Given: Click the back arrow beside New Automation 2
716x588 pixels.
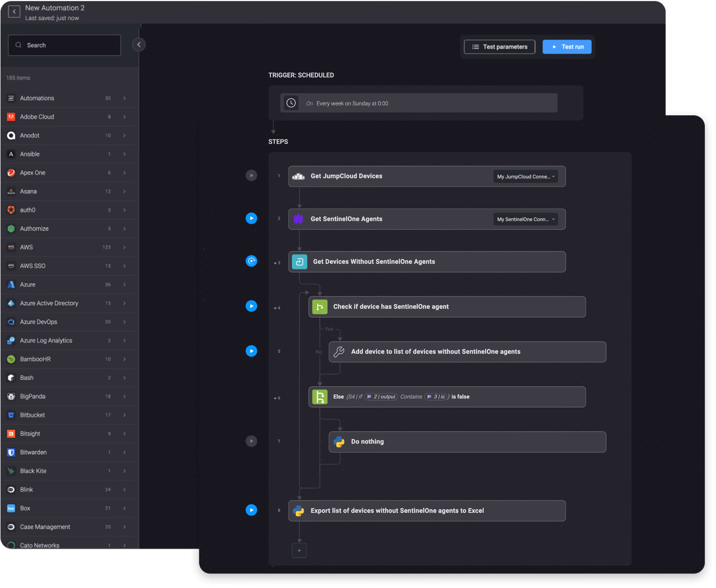Looking at the screenshot, I should [14, 12].
